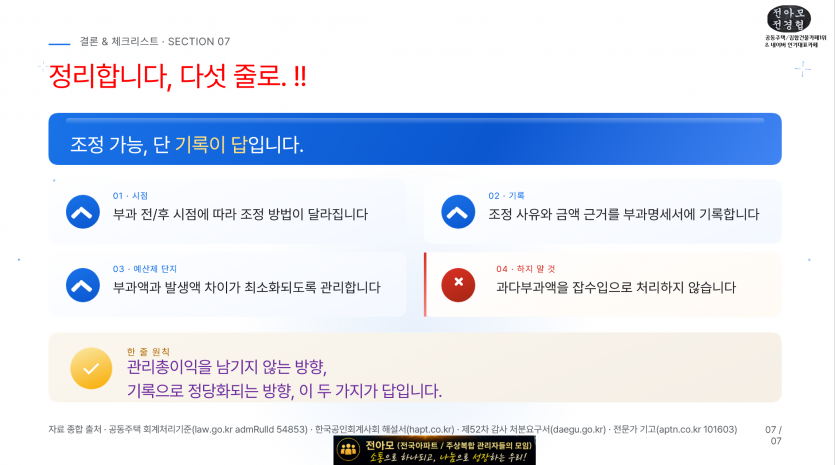The height and width of the screenshot is (465, 835).
Task: Click the line '기록으로 정당화되는 방향, 이 두 가지가 답입니다.'
Action: 284,391
